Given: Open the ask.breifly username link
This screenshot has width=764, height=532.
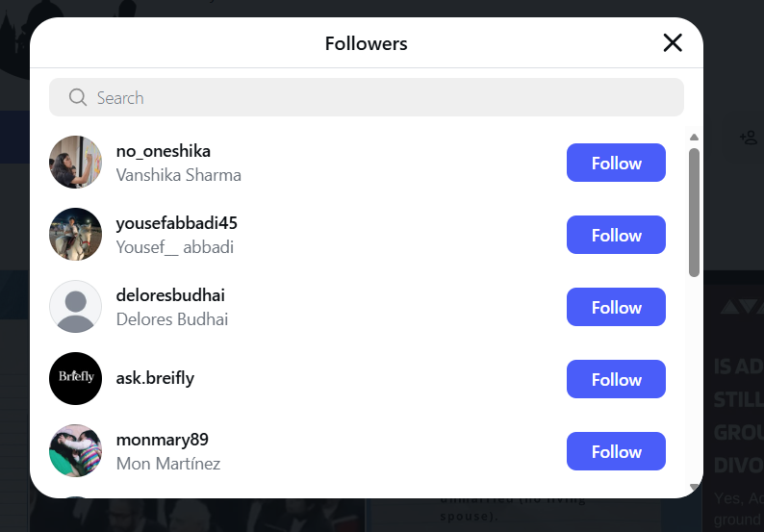Looking at the screenshot, I should click(155, 378).
